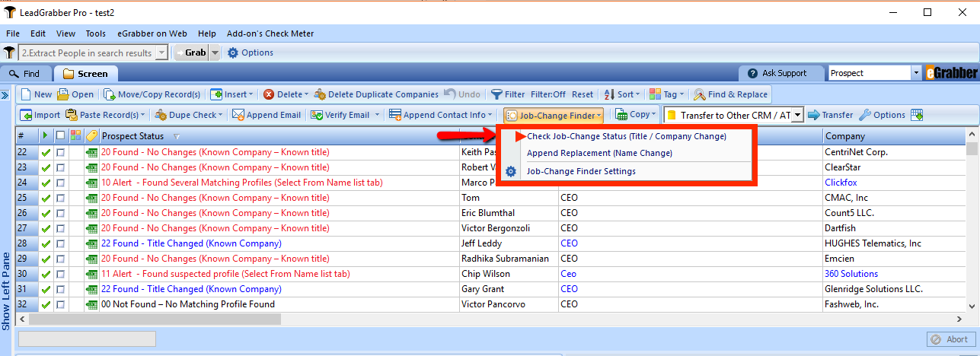Viewport: 980px width, 356px height.
Task: Click the export grid icon after Options
Action: coord(917,115)
